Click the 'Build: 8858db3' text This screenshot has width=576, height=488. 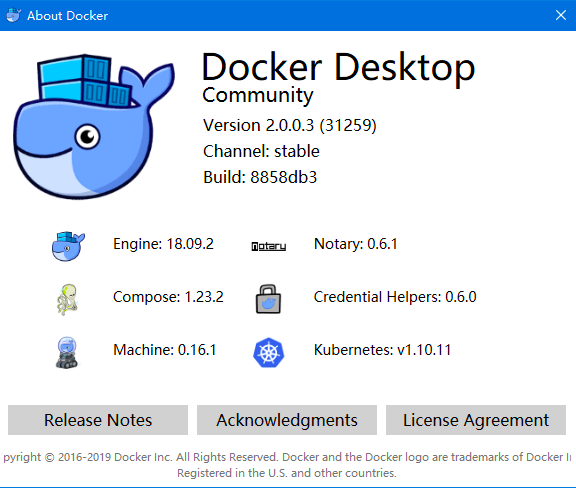260,177
